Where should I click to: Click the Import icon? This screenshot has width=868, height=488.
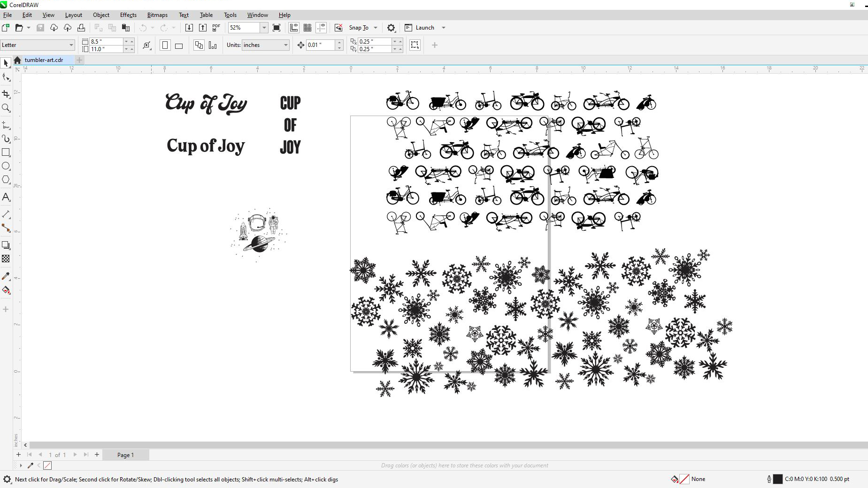189,28
